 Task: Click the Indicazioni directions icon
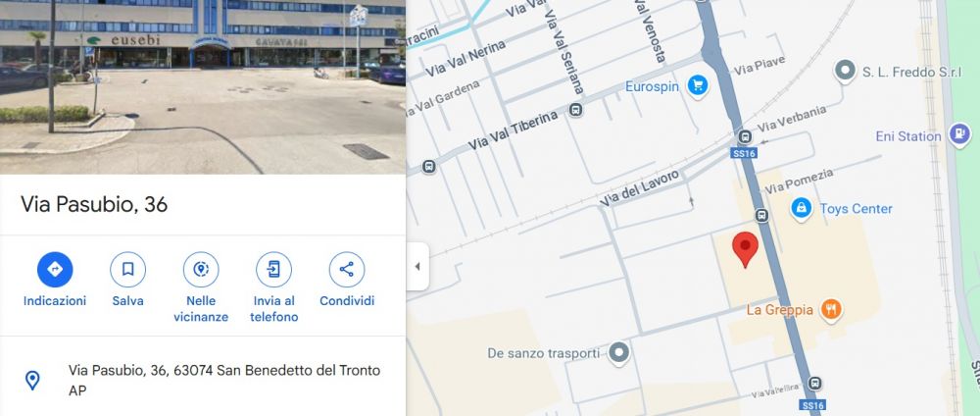[x=55, y=270]
